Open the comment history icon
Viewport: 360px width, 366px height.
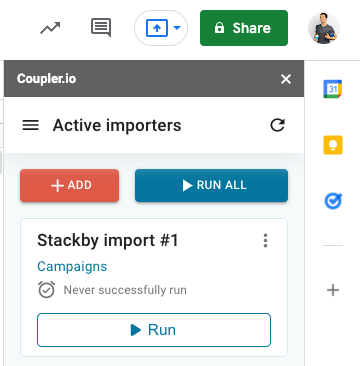[x=101, y=27]
